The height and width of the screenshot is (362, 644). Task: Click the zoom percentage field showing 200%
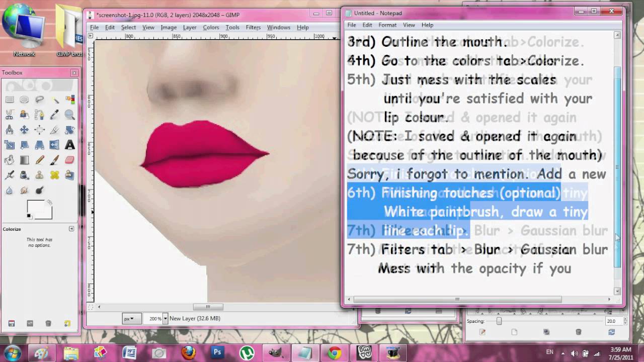tap(153, 318)
